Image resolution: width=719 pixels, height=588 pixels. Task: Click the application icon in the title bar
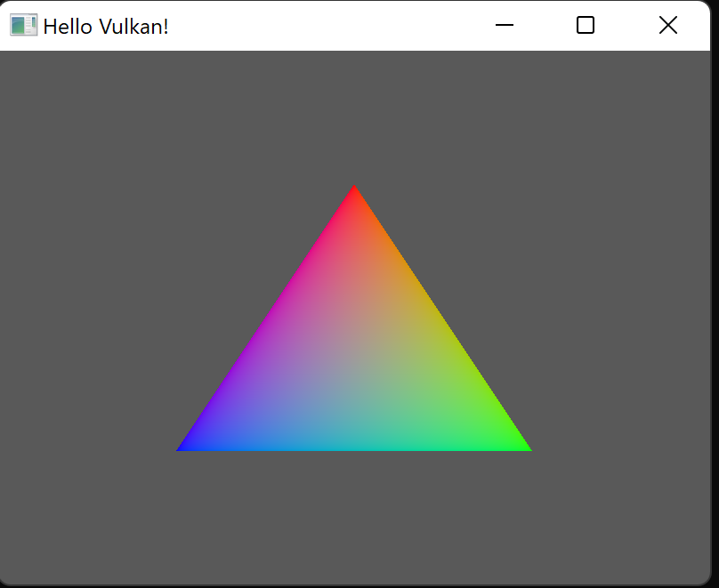tap(23, 25)
